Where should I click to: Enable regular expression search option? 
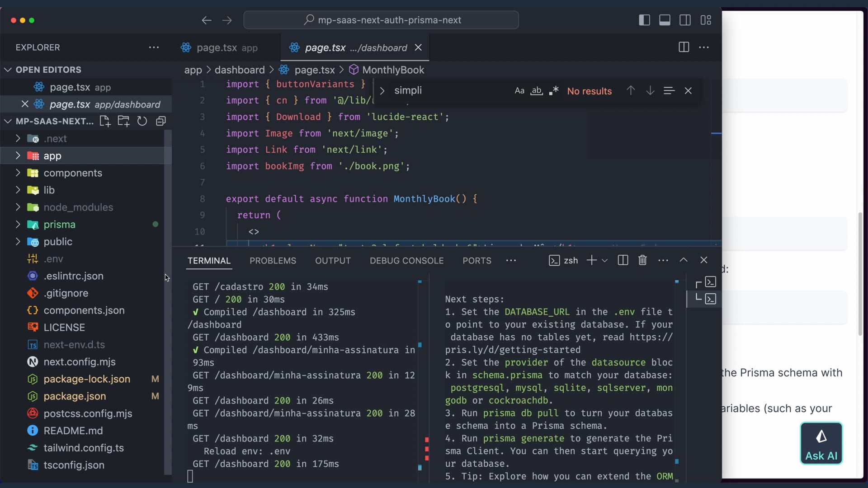(554, 91)
